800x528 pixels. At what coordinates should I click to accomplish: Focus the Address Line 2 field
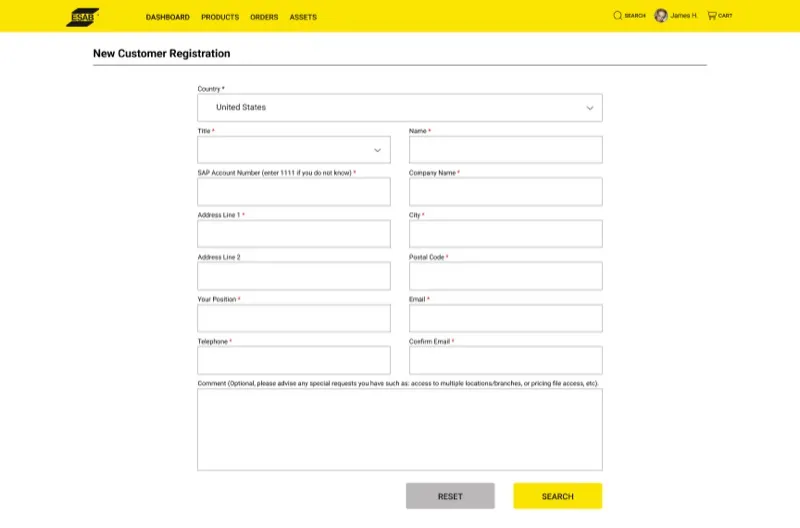click(294, 276)
